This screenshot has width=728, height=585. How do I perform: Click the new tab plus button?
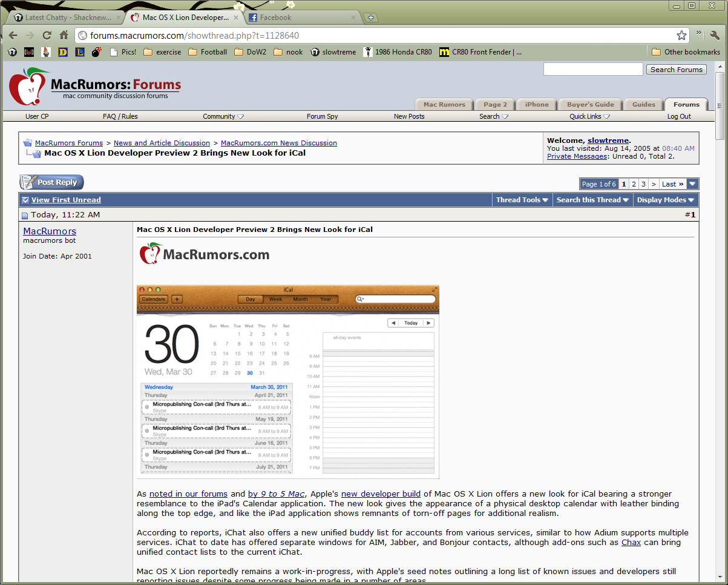(371, 18)
